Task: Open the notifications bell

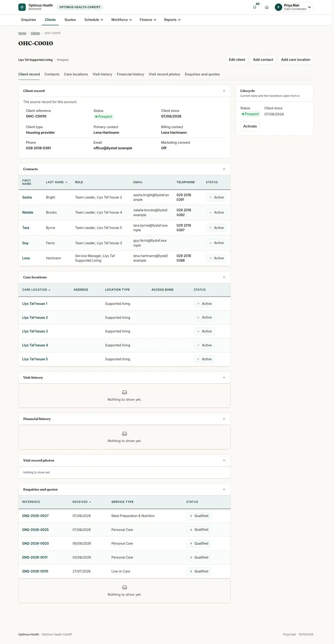Action: (255, 7)
